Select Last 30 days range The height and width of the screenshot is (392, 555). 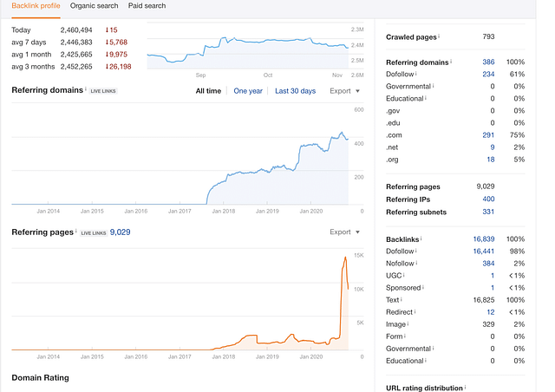pos(295,91)
